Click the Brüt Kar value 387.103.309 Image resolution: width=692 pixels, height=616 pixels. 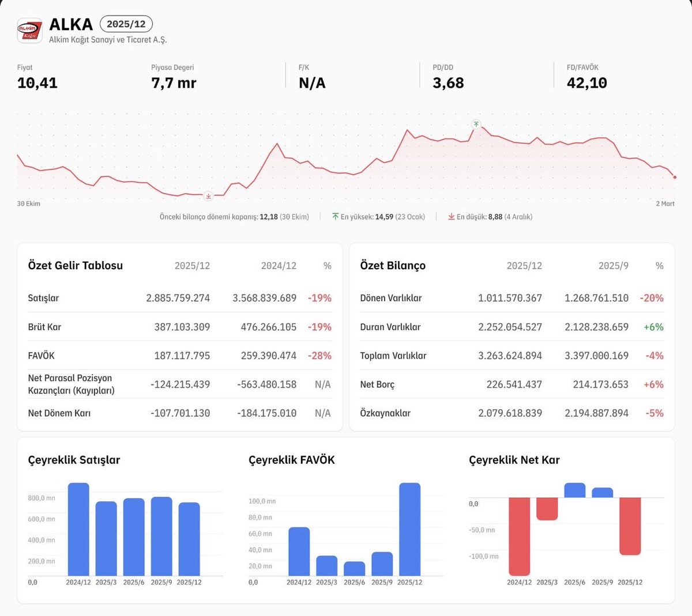coord(182,327)
